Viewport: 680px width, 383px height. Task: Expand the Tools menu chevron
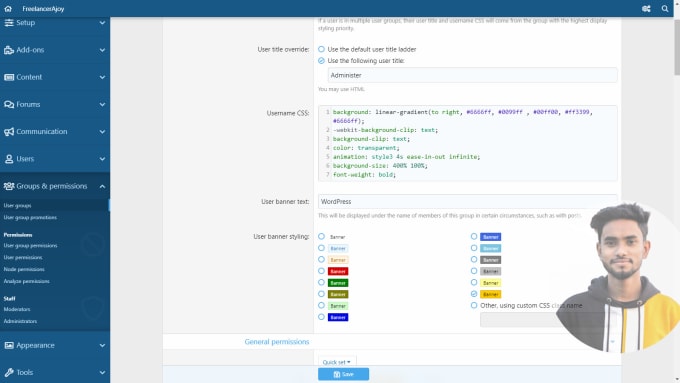click(102, 373)
